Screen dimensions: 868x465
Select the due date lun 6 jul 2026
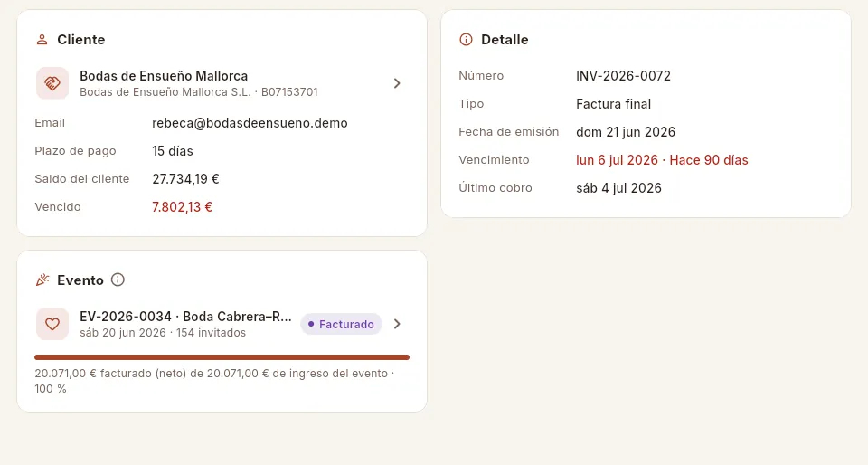(617, 160)
